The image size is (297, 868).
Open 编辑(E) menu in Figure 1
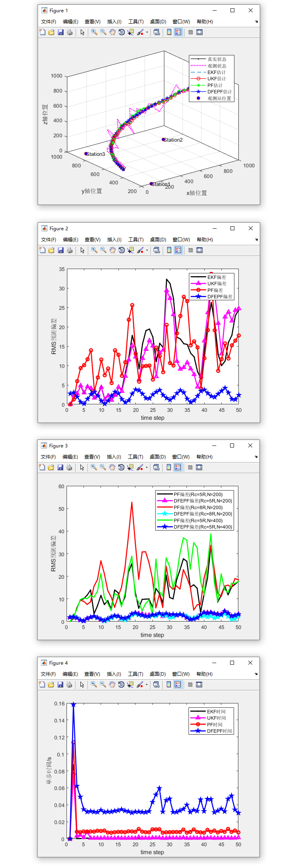tap(70, 22)
